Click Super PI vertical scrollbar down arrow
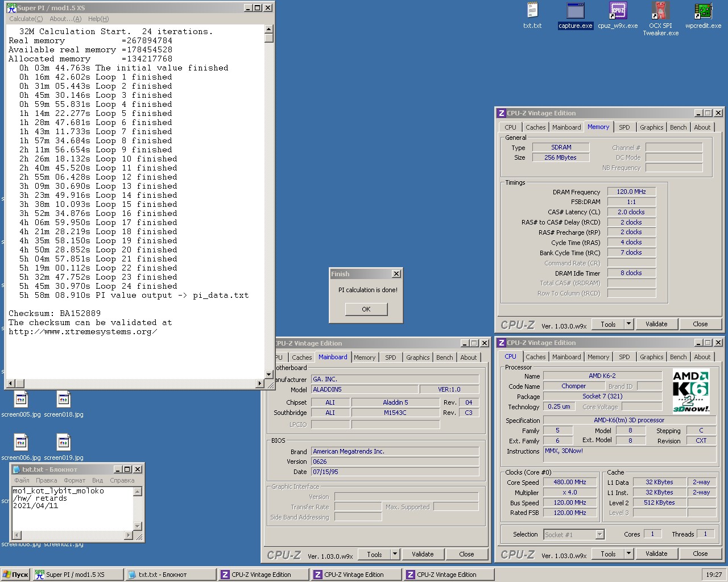This screenshot has width=728, height=582. click(269, 375)
